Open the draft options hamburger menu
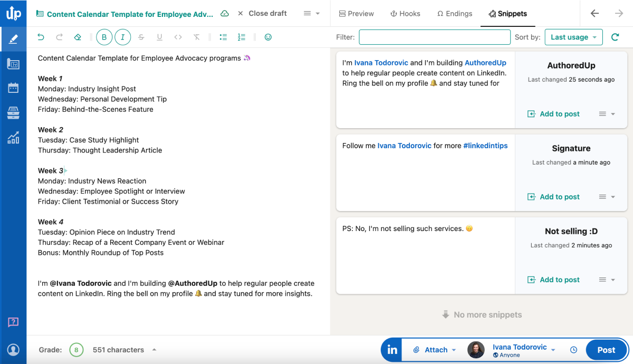Image resolution: width=633 pixels, height=364 pixels. coord(312,13)
